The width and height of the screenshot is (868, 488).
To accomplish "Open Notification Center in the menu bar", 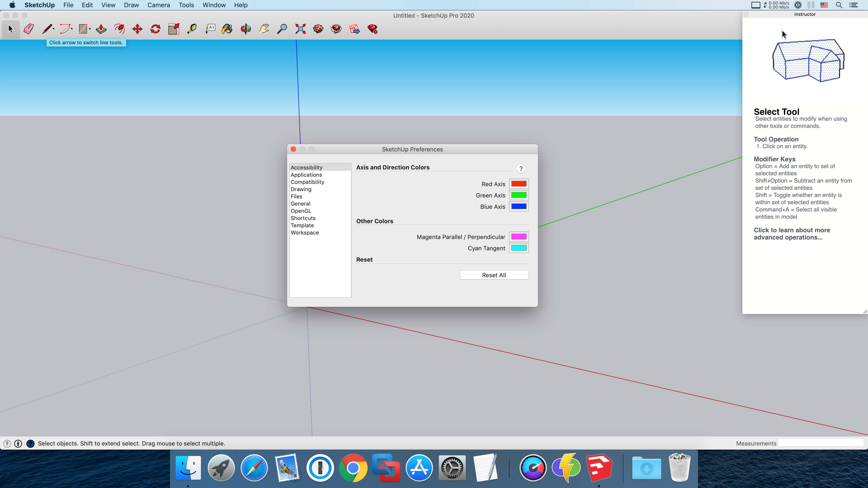I will (x=854, y=5).
